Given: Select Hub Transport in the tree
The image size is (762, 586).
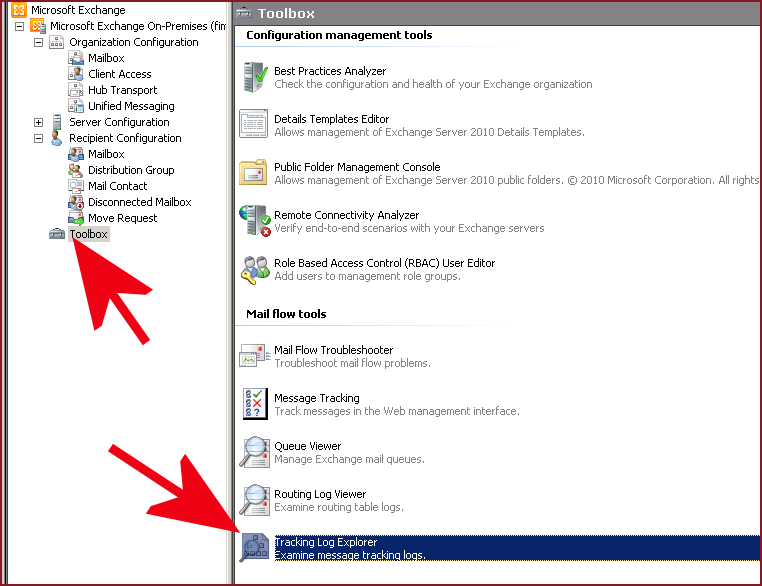Looking at the screenshot, I should [x=122, y=90].
